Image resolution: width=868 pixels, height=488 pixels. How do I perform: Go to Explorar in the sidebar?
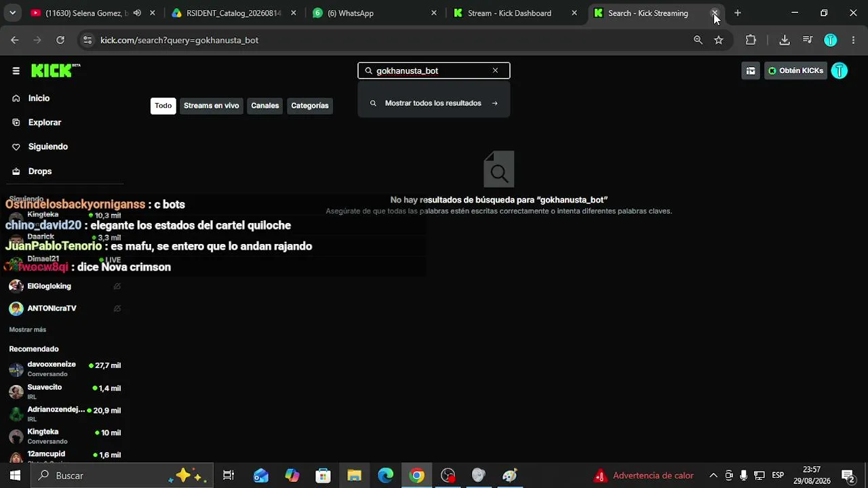point(45,123)
